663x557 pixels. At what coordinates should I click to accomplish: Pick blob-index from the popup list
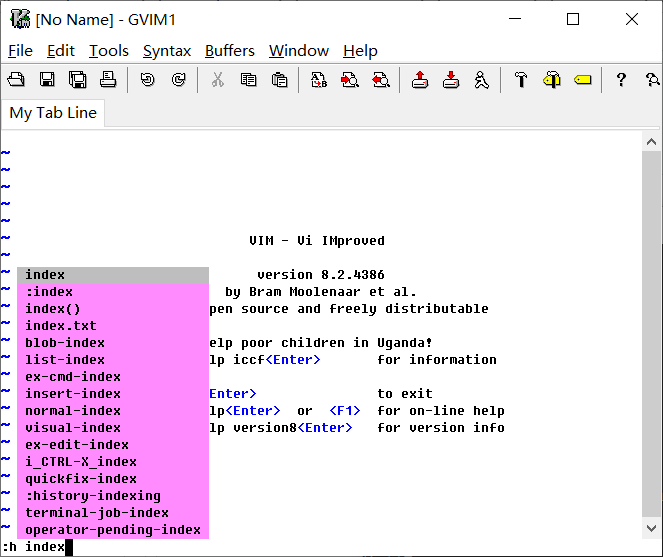point(113,343)
